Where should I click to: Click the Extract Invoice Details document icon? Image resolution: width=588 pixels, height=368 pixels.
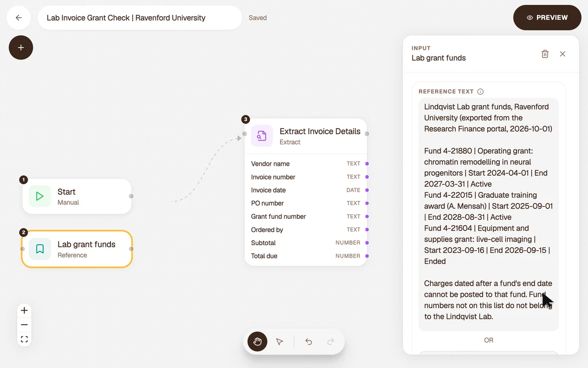coord(262,136)
